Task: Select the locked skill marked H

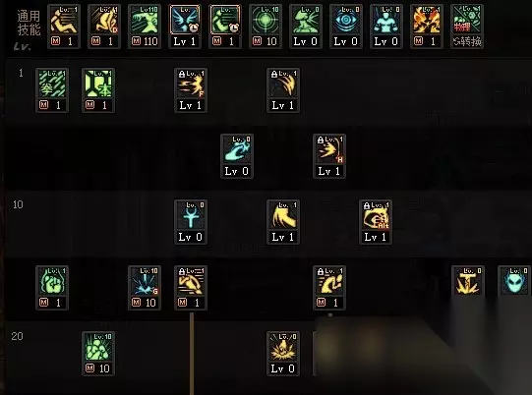Action: (329, 156)
